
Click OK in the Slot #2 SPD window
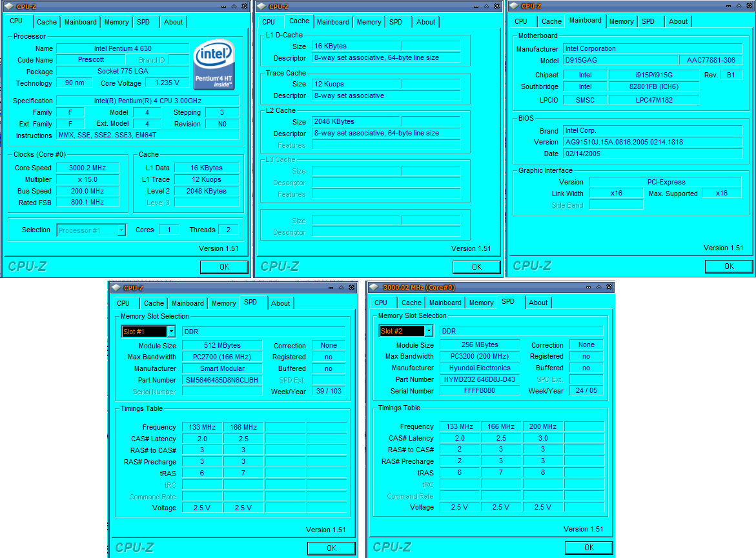(x=589, y=548)
